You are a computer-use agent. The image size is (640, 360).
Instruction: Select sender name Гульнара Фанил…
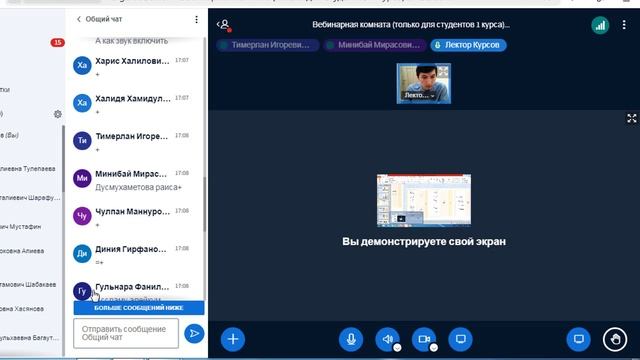pyautogui.click(x=132, y=287)
